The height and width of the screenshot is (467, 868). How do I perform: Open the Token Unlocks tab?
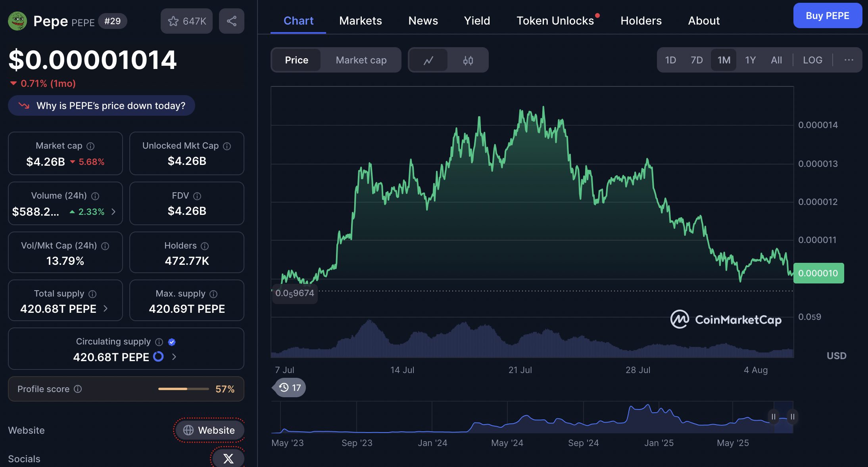tap(555, 21)
